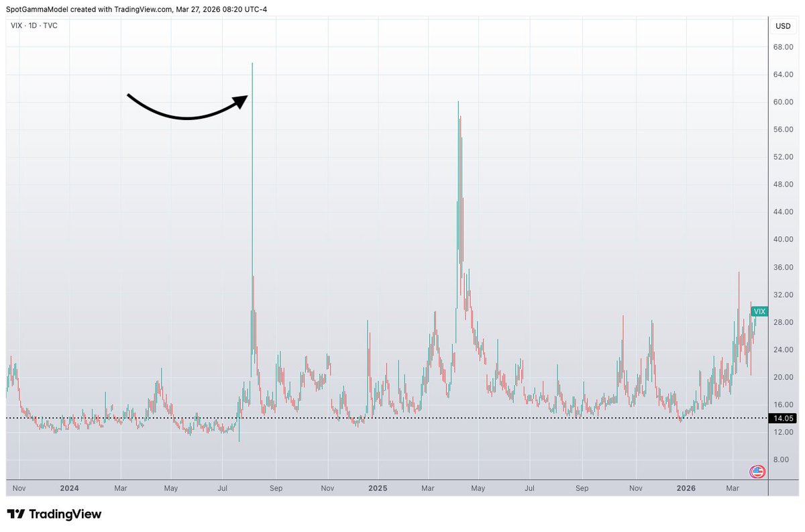Click the 60.00 price axis label
Viewport: 805px width, 532px height.
(784, 102)
